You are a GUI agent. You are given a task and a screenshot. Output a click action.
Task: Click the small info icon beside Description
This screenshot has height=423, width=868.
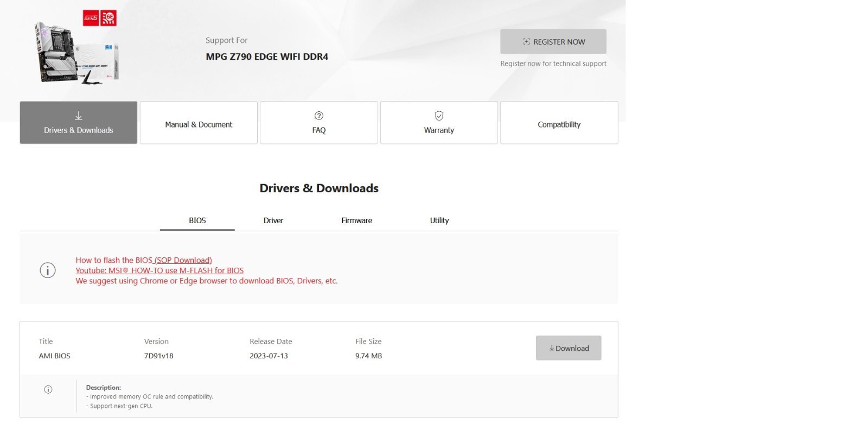point(48,389)
